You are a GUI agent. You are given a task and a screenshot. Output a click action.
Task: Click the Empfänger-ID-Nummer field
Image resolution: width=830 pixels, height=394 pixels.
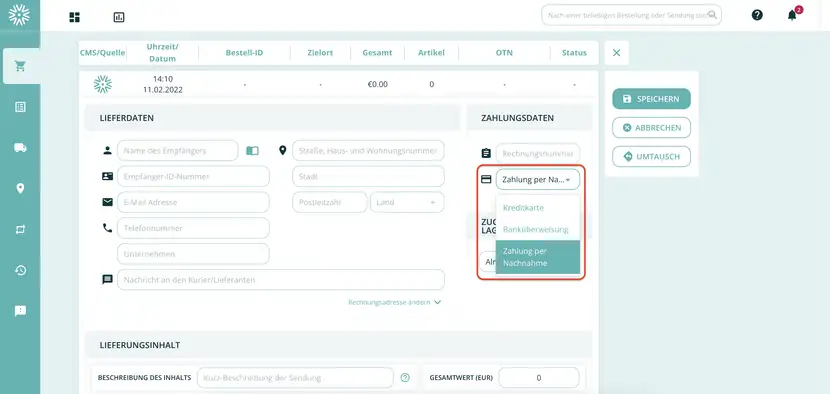click(193, 176)
